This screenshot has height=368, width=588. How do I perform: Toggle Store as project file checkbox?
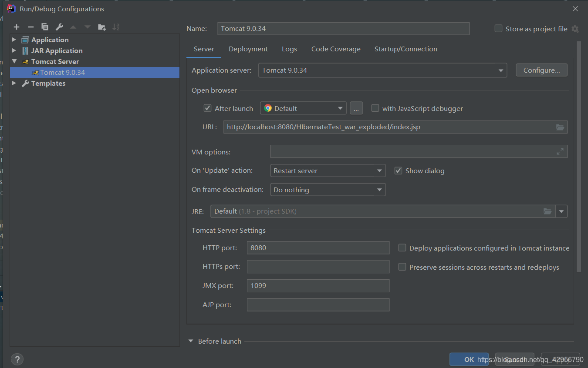click(498, 29)
